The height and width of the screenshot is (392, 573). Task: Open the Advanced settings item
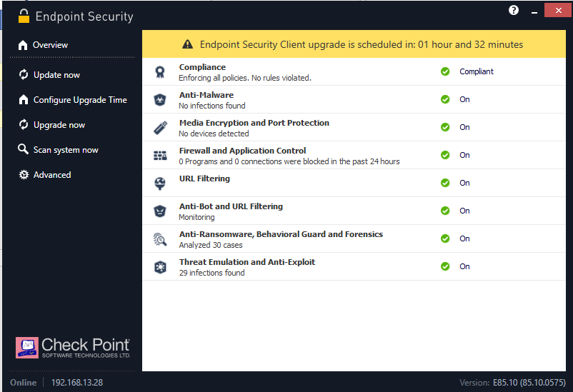click(52, 175)
